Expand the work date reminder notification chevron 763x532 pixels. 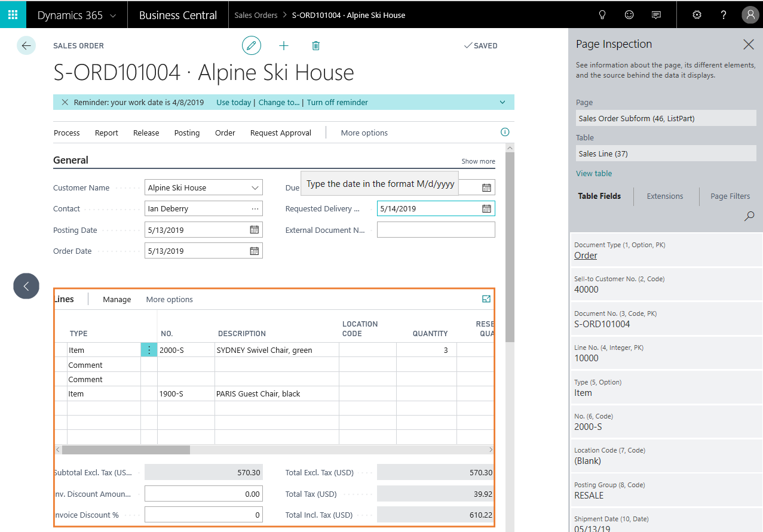pyautogui.click(x=502, y=103)
